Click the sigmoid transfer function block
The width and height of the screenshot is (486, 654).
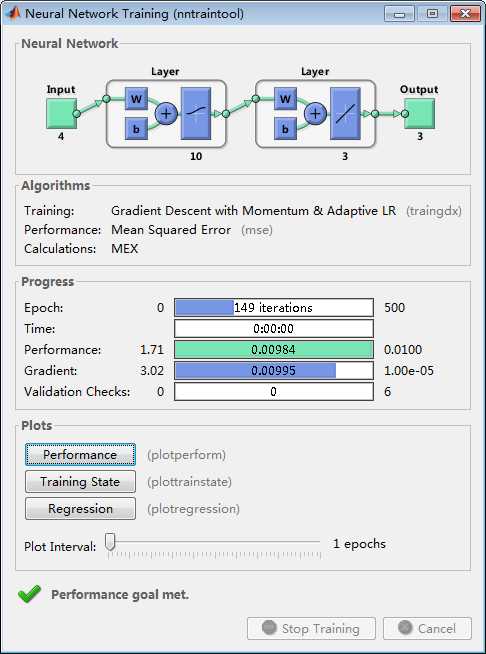pos(196,113)
